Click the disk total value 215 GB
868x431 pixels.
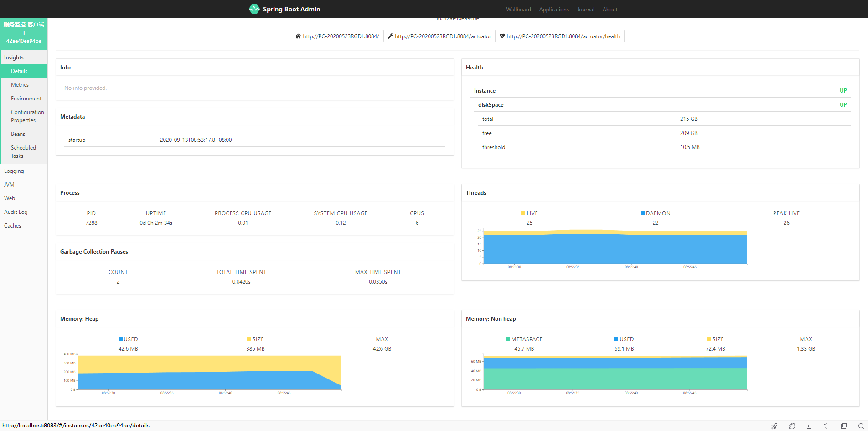pos(688,119)
